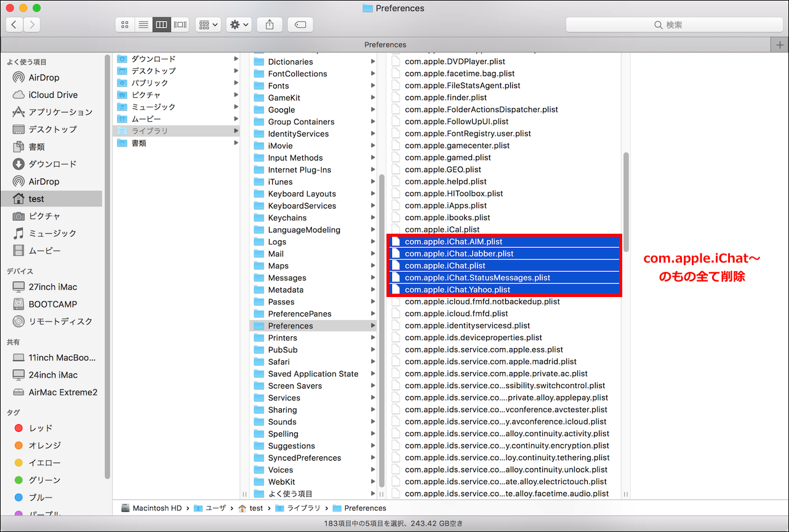This screenshot has width=789, height=532.
Task: Open 書類 in the sidebar
Action: 52,147
